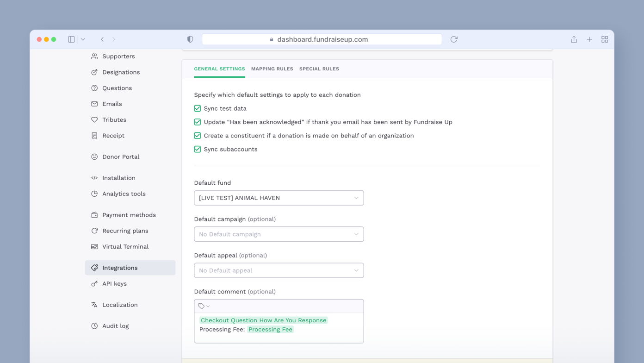The width and height of the screenshot is (644, 363).
Task: Go to the Emails section
Action: click(113, 104)
